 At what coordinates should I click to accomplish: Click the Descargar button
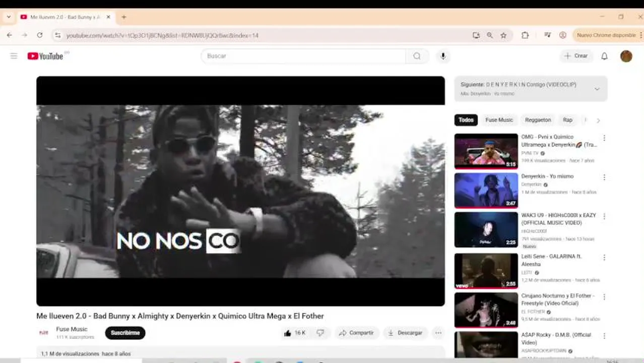(x=405, y=333)
